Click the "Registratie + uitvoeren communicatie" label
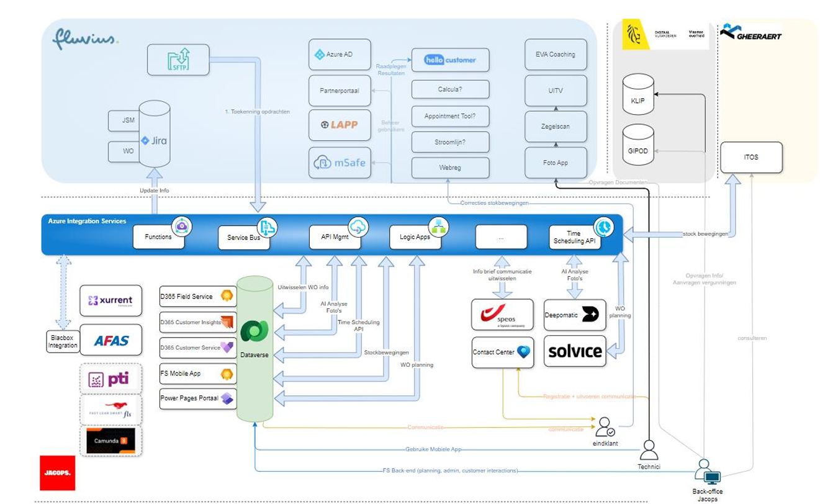 [x=590, y=396]
